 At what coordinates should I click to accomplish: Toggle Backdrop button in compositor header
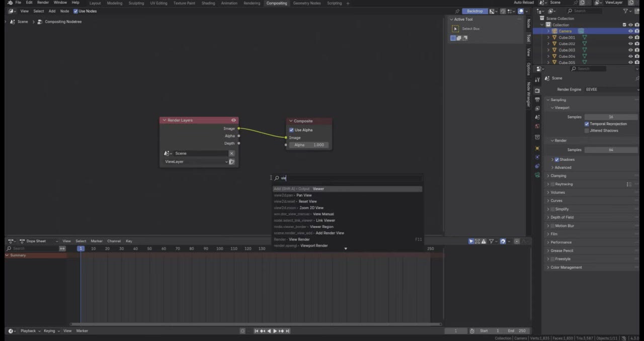[x=474, y=11]
